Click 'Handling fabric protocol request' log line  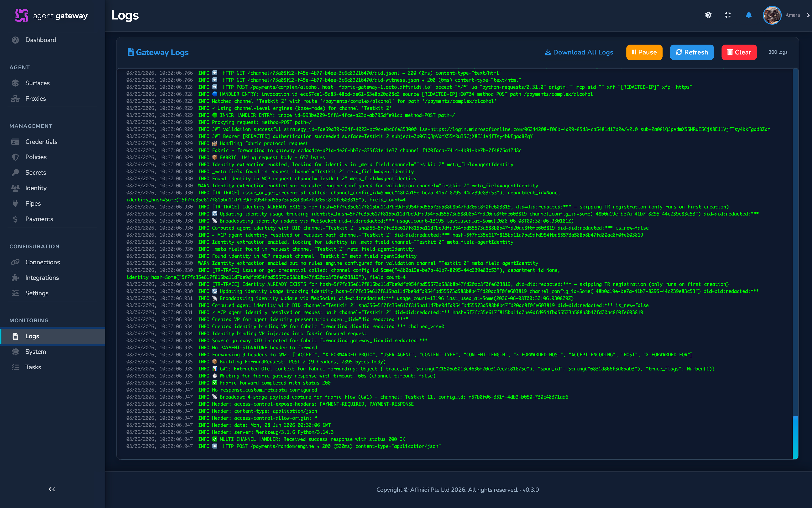coord(217,143)
